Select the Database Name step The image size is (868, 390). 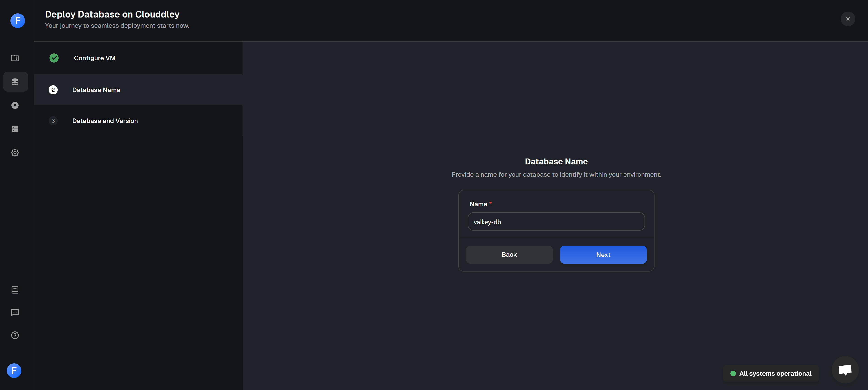point(96,90)
